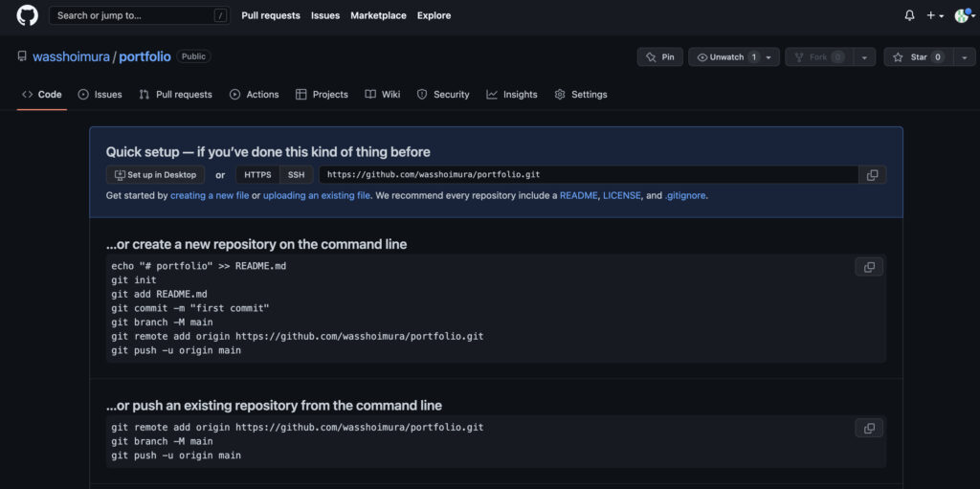
Task: Star the portfolio repository
Action: [918, 56]
